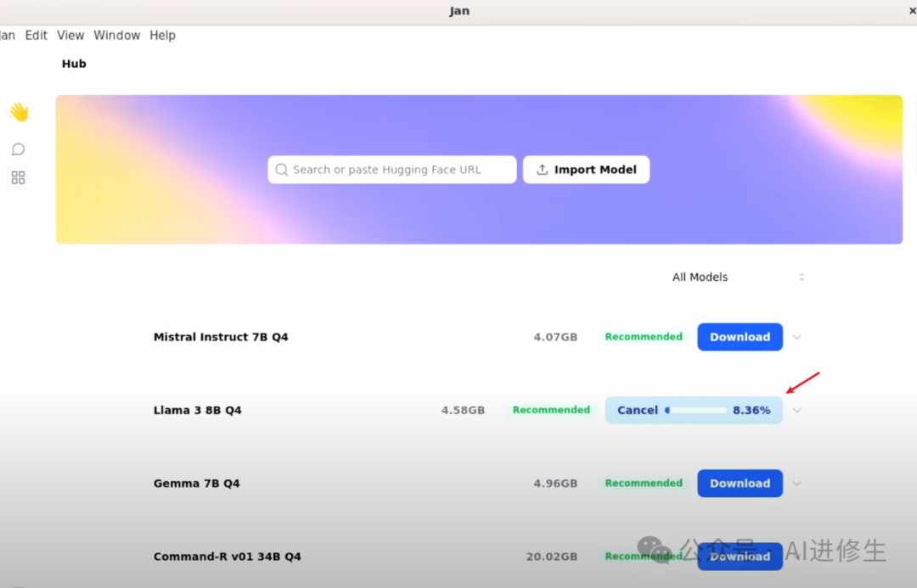Click the magnifier icon in search bar
The height and width of the screenshot is (588, 917).
point(282,170)
